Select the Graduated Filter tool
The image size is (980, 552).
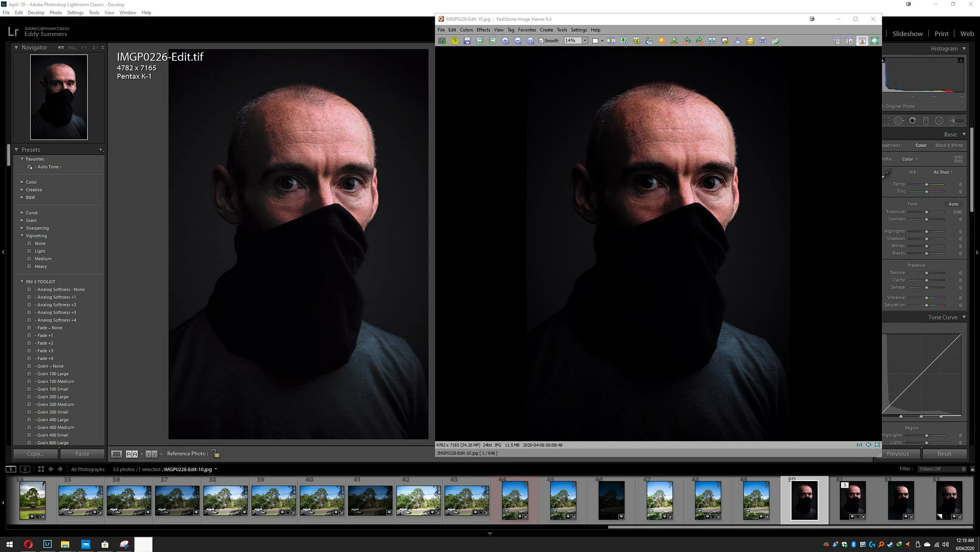pos(926,121)
